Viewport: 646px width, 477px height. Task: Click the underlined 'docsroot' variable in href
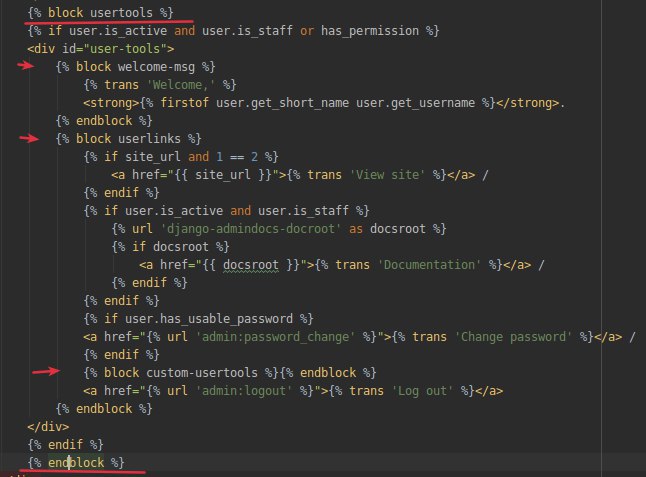point(250,265)
